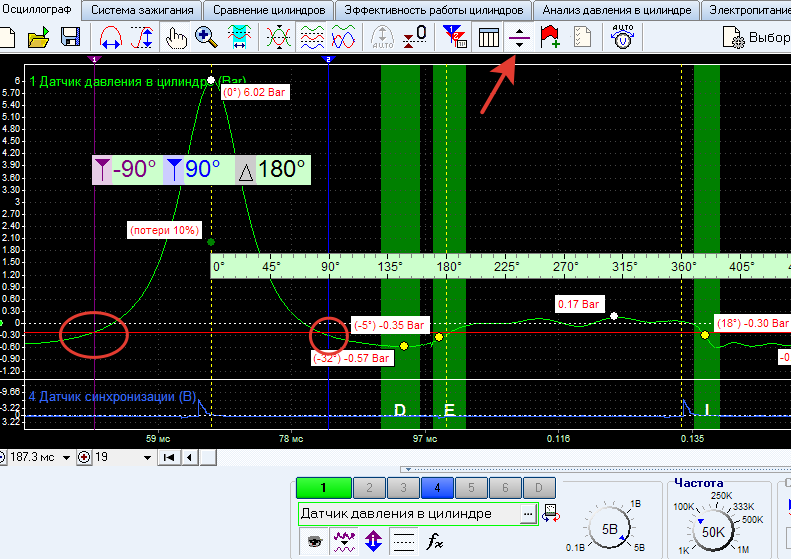
Task: Select the stacked separate waveforms view icon
Action: point(312,37)
